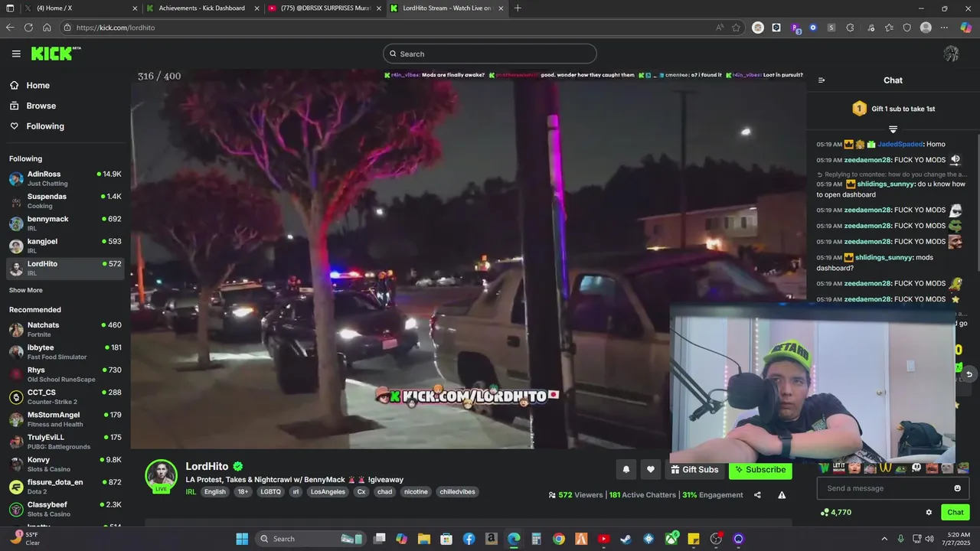
Task: Switch to the Home / X tab
Action: [80, 8]
